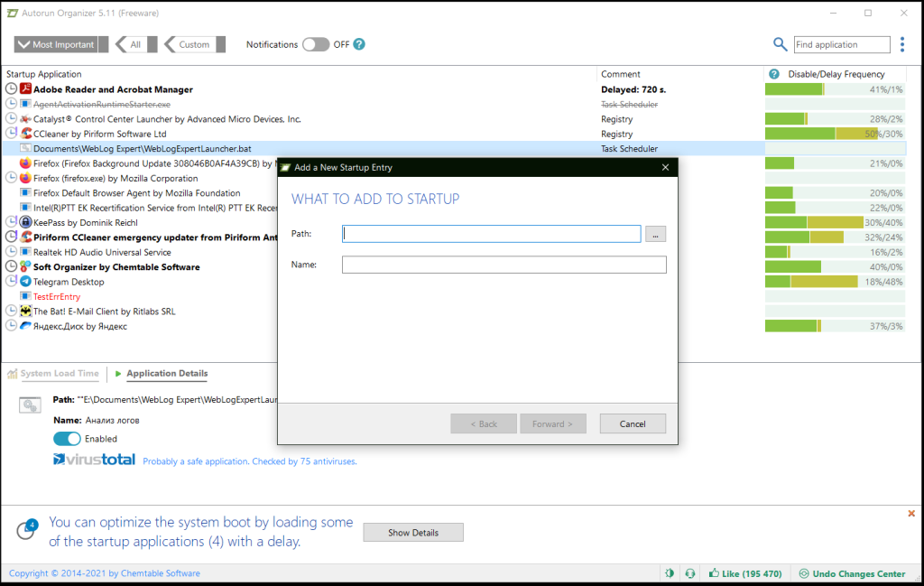Image resolution: width=924 pixels, height=586 pixels.
Task: Click the Soft Organizer colorful icon
Action: click(25, 266)
